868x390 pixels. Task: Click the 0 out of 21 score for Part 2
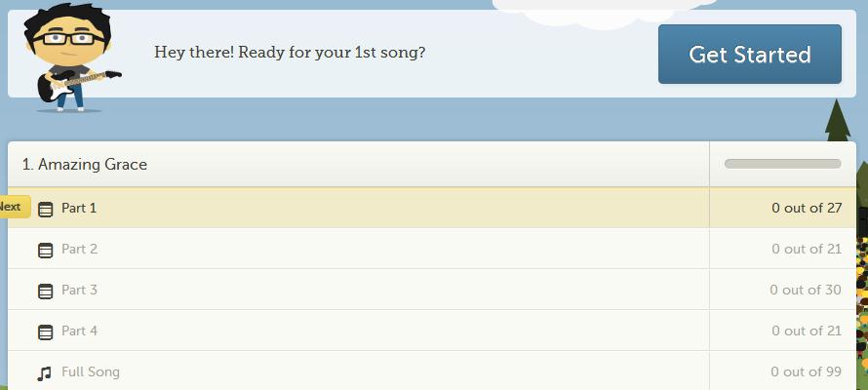(x=807, y=249)
